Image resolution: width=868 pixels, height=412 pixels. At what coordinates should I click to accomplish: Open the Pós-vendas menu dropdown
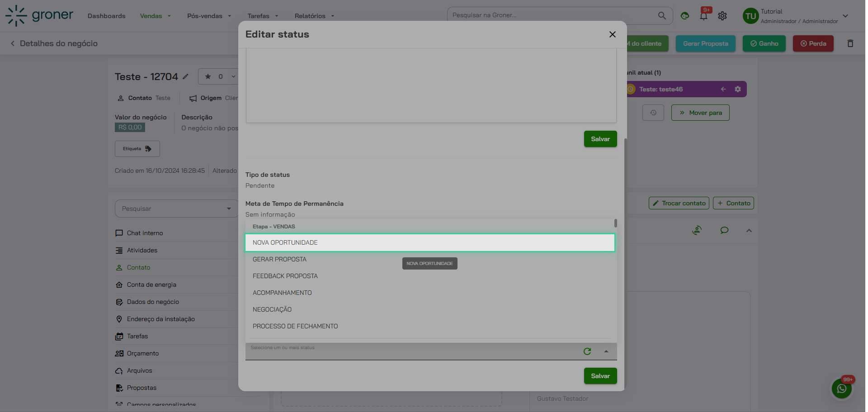pyautogui.click(x=209, y=16)
